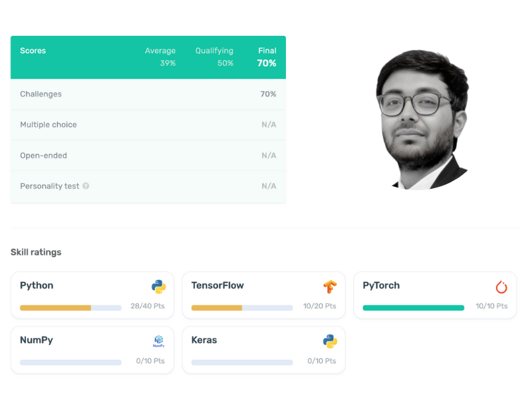Select the TensorFlow progress bar
Image resolution: width=532 pixels, height=399 pixels.
point(242,308)
